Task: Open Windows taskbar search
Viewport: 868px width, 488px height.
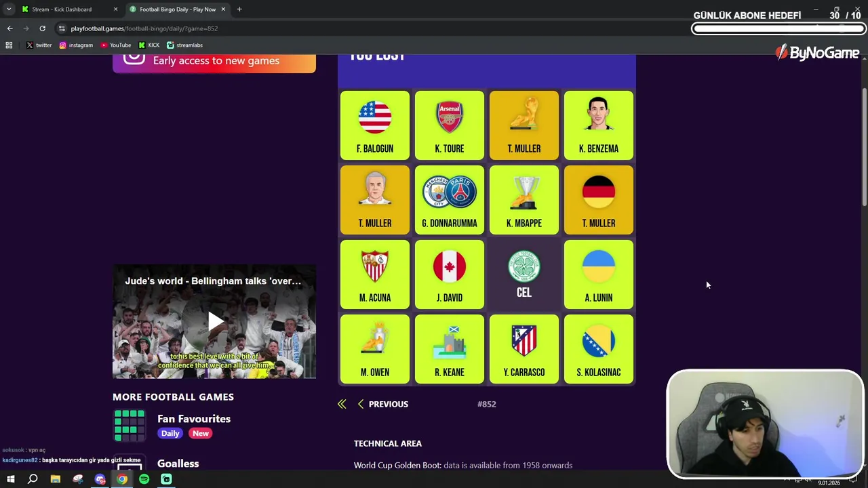Action: click(x=33, y=479)
